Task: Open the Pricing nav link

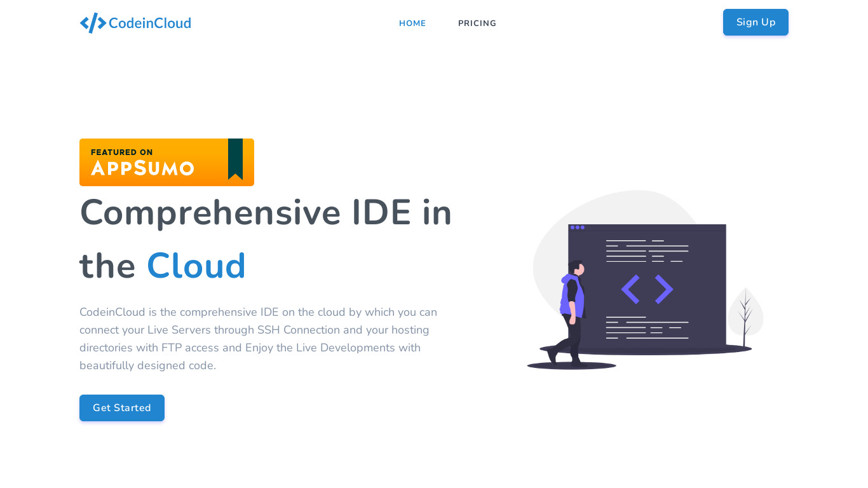Action: (477, 24)
